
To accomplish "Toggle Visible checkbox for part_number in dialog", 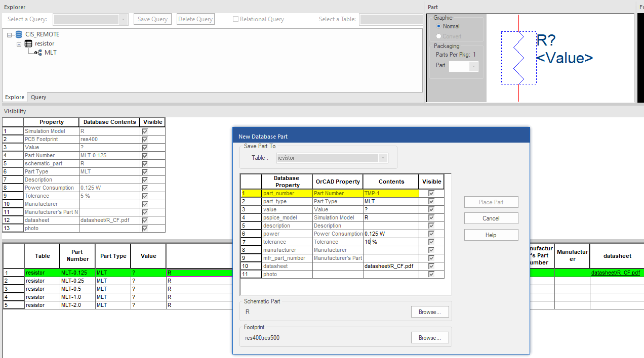I will (x=431, y=193).
